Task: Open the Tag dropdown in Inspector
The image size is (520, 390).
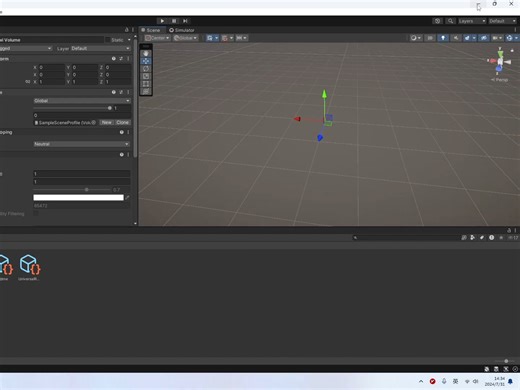Action: tap(26, 48)
